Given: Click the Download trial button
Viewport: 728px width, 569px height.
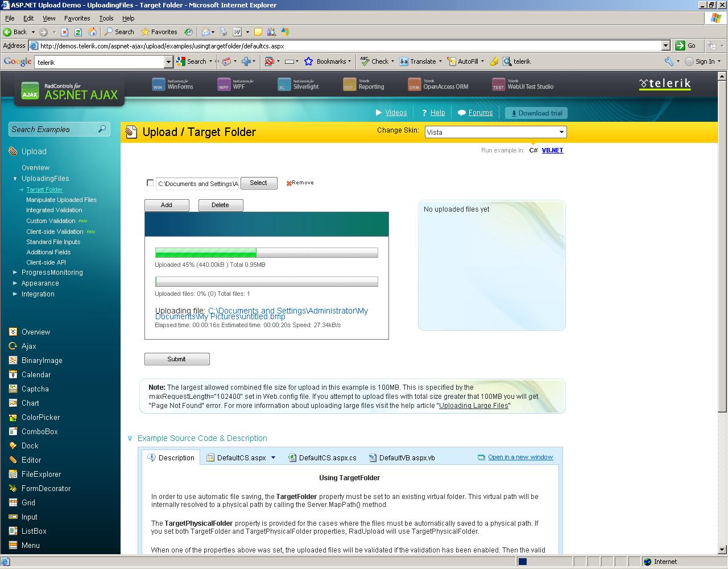Looking at the screenshot, I should coord(536,113).
